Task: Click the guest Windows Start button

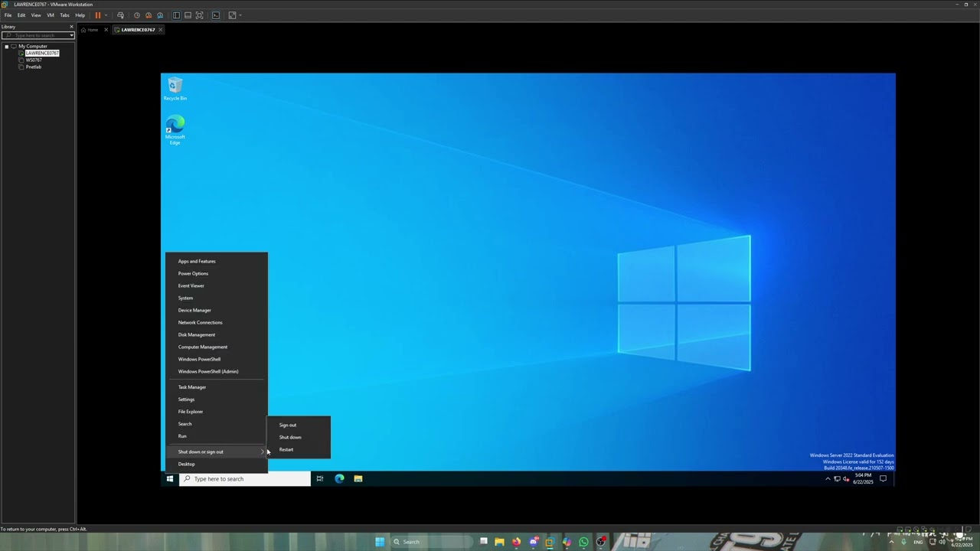Action: click(x=170, y=479)
